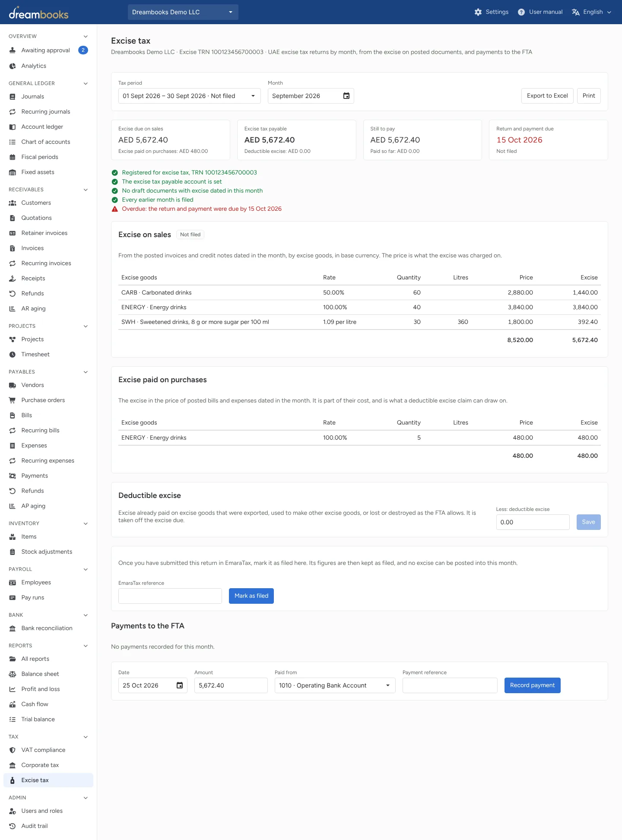
Task: Collapse the GENERAL LEDGER section
Action: 86,83
